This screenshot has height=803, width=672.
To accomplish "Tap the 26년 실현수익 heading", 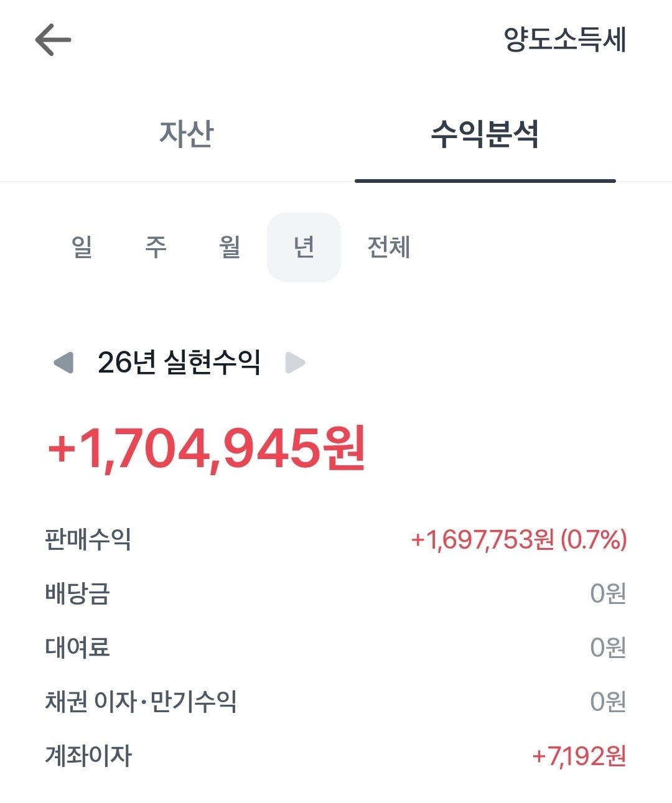I will point(179,363).
